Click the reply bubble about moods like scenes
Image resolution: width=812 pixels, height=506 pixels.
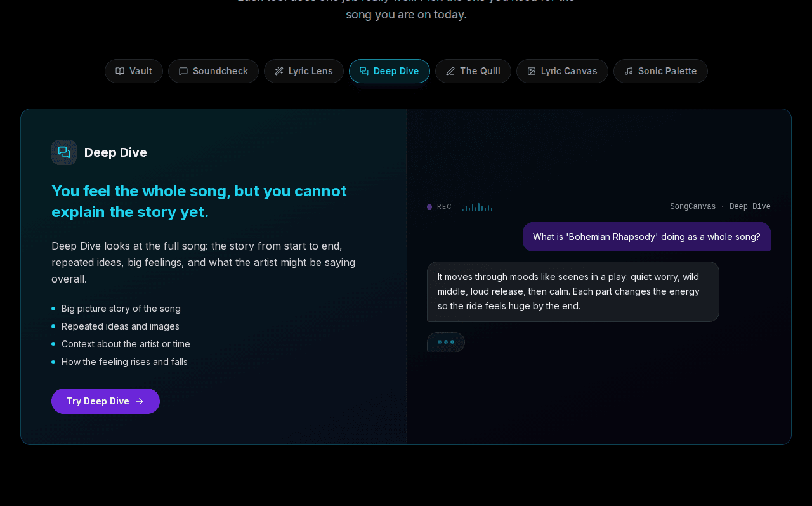point(573,291)
